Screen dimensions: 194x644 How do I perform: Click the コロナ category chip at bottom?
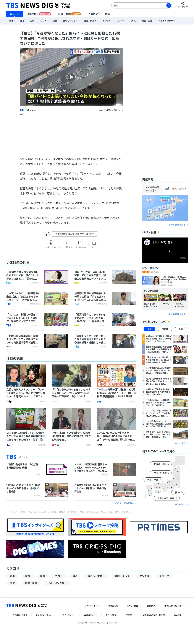[x=59, y=576]
